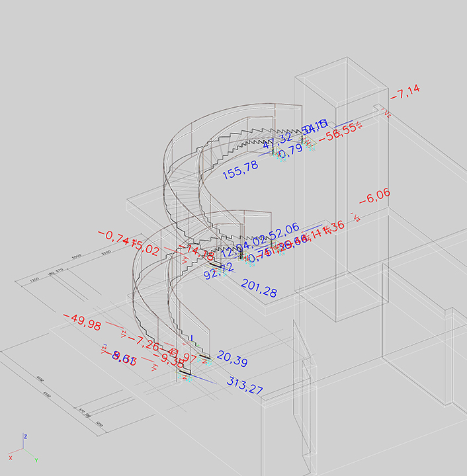467x476 pixels.
Task: Click the support node beside the 0,79 label
Action: [280, 157]
